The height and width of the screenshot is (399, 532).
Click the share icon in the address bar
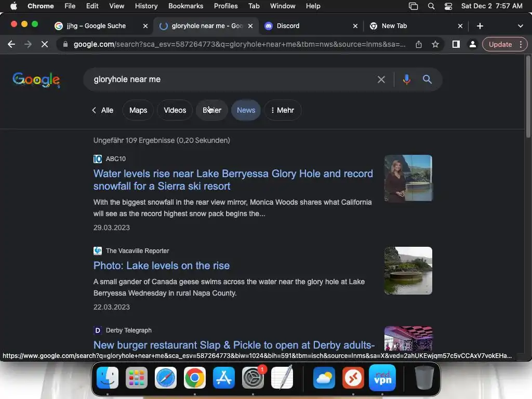point(419,45)
